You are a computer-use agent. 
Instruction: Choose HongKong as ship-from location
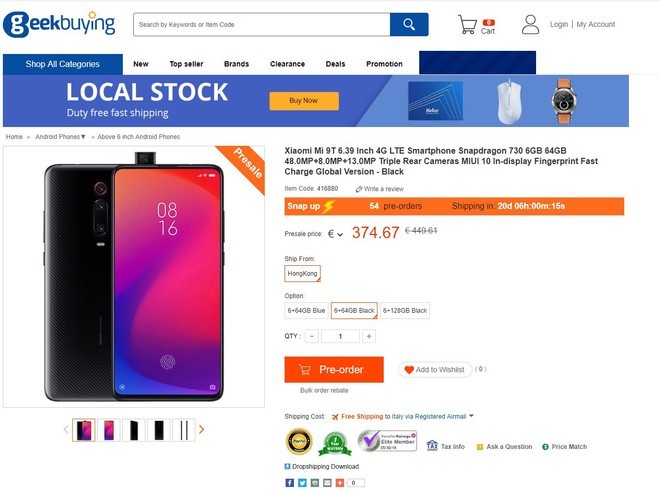tap(302, 273)
